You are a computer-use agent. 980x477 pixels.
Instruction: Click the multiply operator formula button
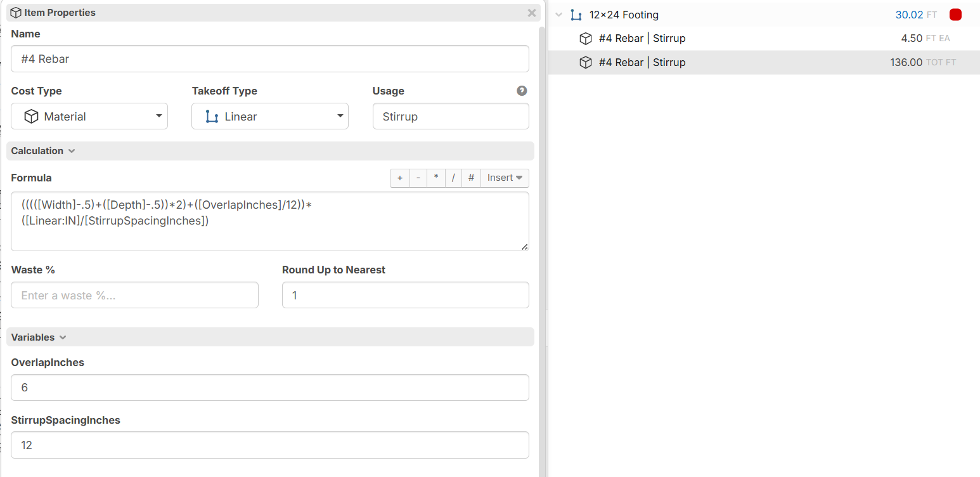[436, 178]
